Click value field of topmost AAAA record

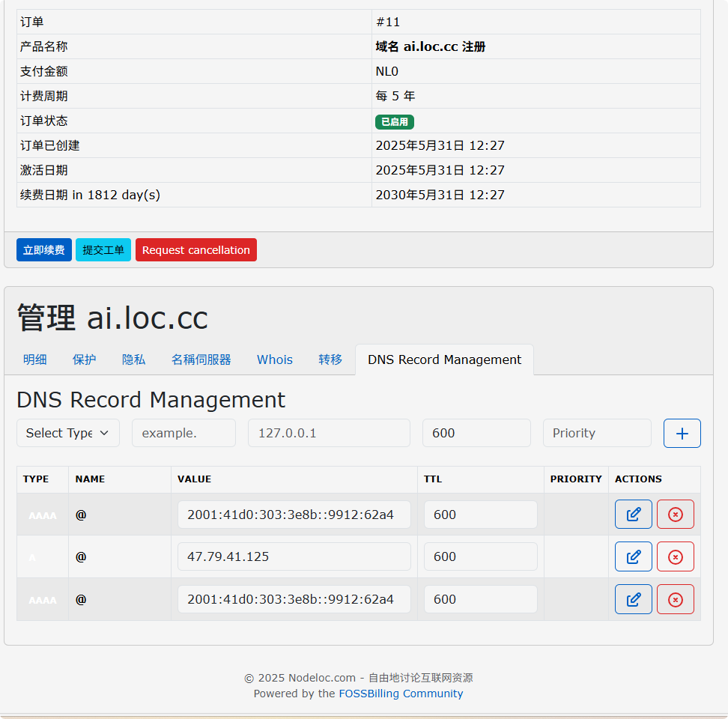tap(294, 515)
